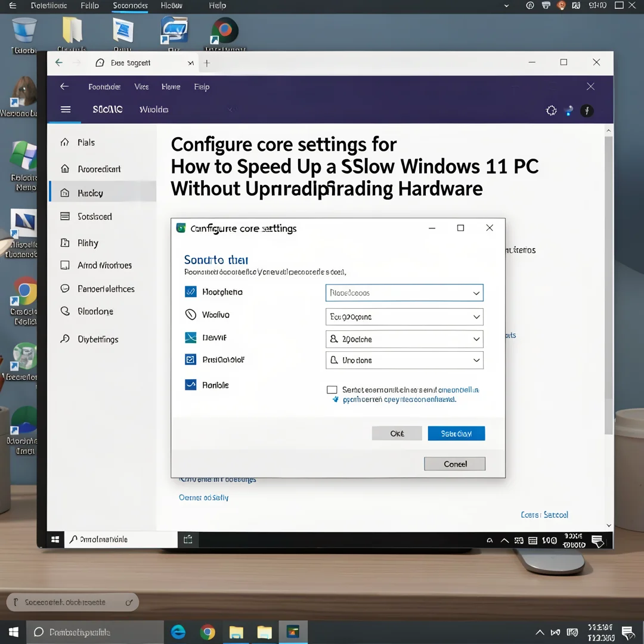Click the Concel button in dialog
Screen dimensions: 644x644
click(454, 464)
